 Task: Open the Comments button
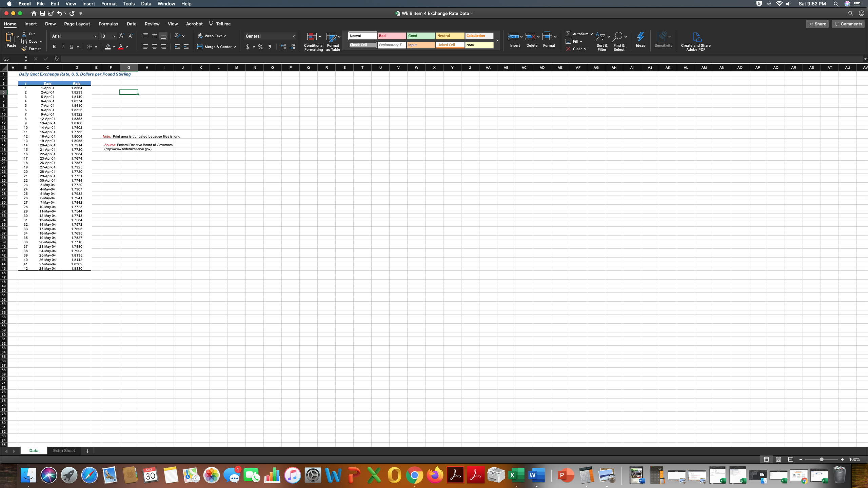(x=848, y=24)
